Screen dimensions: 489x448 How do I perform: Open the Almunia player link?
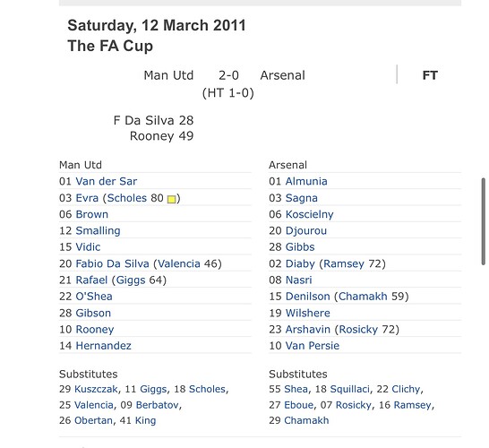tap(306, 181)
